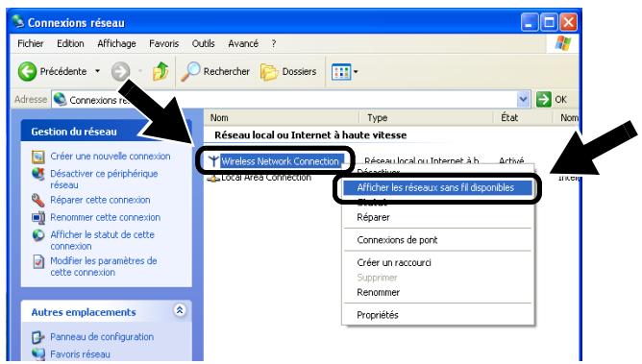Click the wireless antenna icon of Wireless Network Connection

pyautogui.click(x=213, y=161)
